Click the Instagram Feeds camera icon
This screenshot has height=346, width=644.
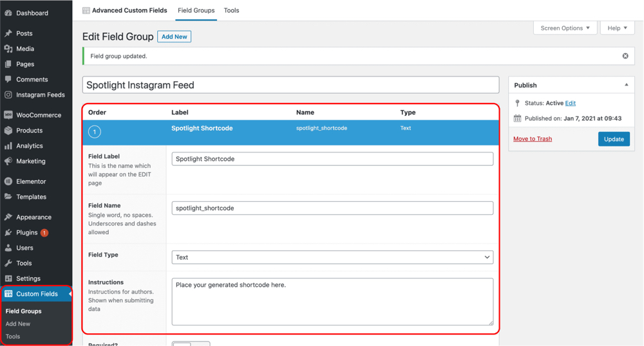(x=8, y=95)
